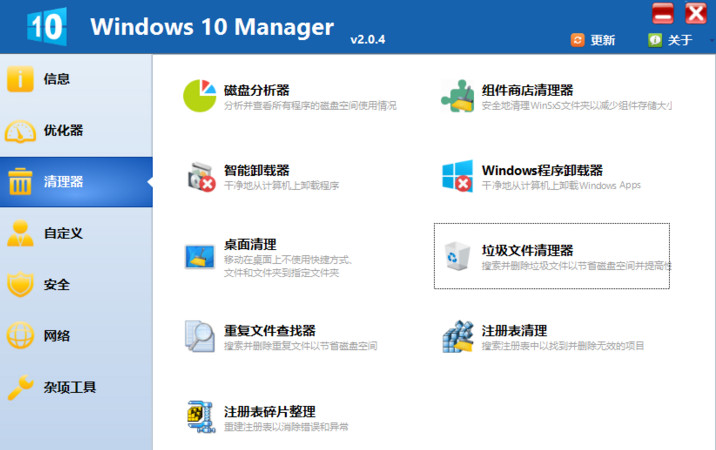Open Windows程序卸载器 tool

click(x=542, y=170)
